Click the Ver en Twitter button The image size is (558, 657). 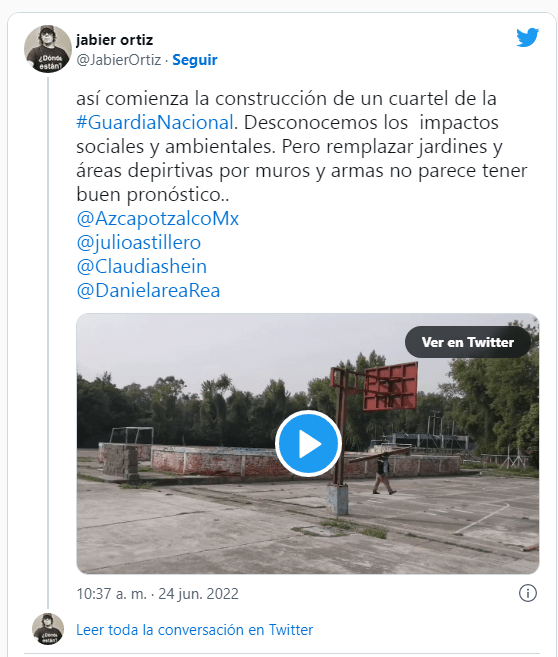point(468,342)
